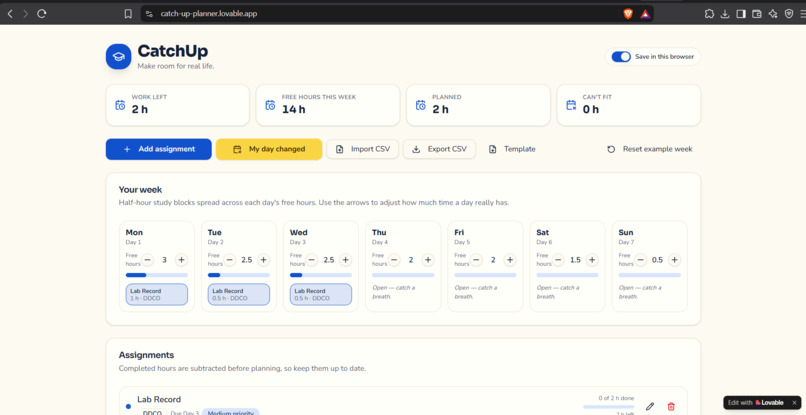Click the Free Hours This Week icon
Viewport: 806px width, 415px height.
(x=270, y=105)
